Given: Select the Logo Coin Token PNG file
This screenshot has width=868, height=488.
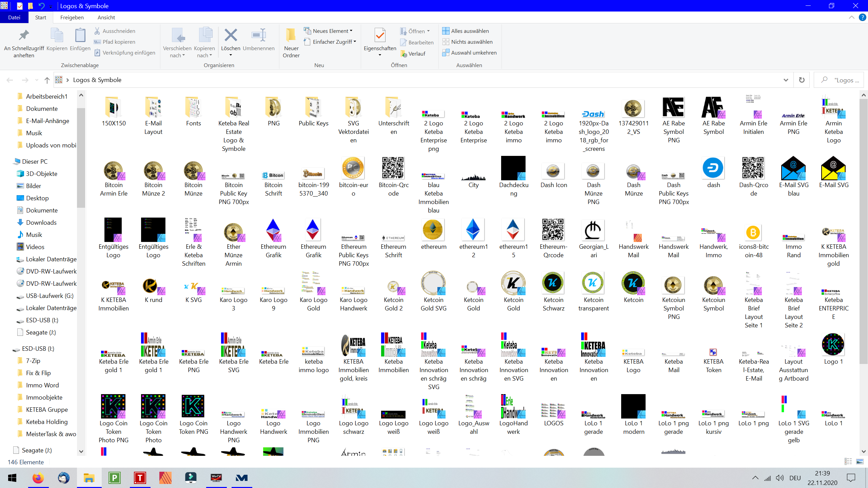Looking at the screenshot, I should pyautogui.click(x=194, y=415).
